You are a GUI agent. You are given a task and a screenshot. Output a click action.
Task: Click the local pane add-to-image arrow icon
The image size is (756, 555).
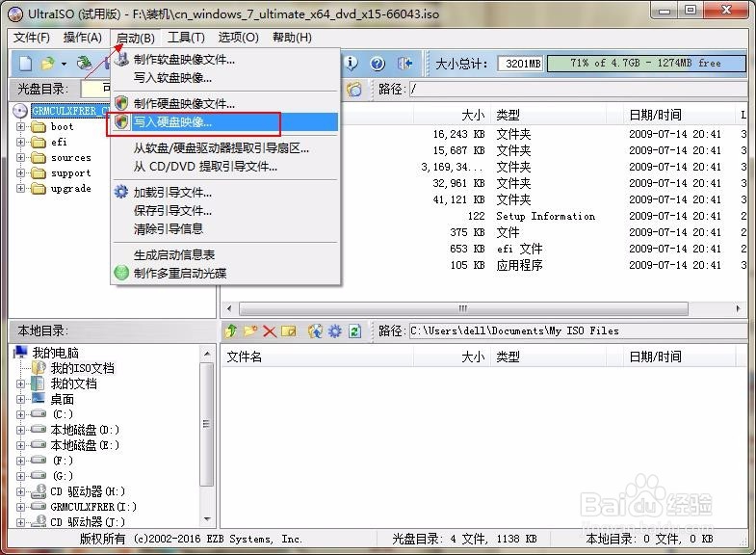(315, 330)
